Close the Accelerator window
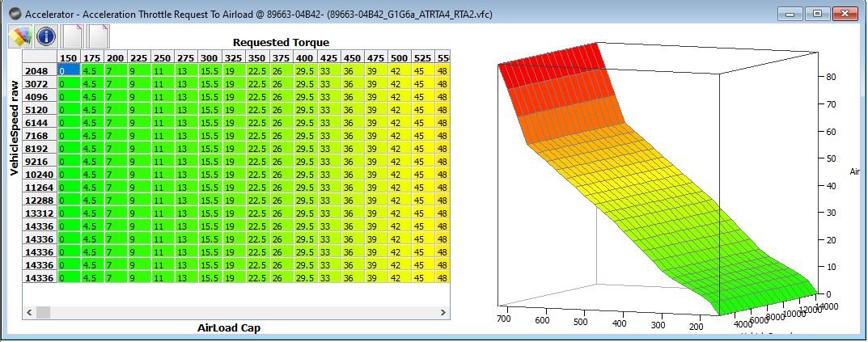This screenshot has width=868, height=342. [845, 13]
